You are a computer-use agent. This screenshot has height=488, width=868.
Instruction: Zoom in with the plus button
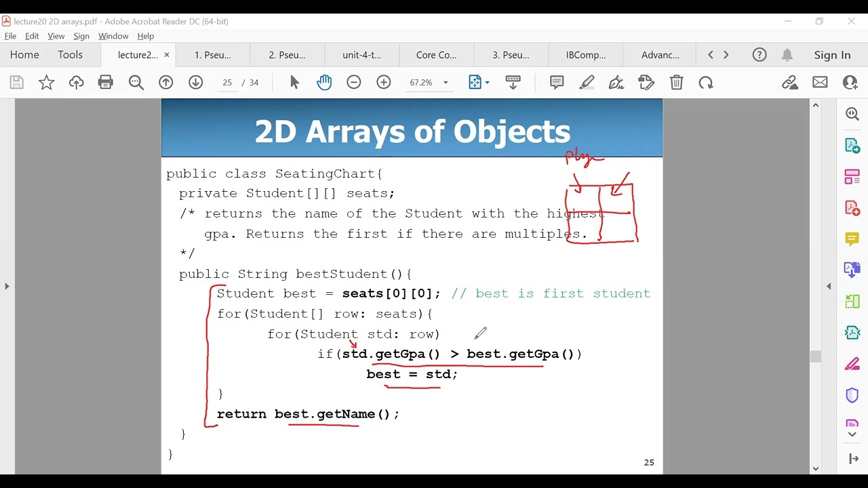(x=384, y=83)
